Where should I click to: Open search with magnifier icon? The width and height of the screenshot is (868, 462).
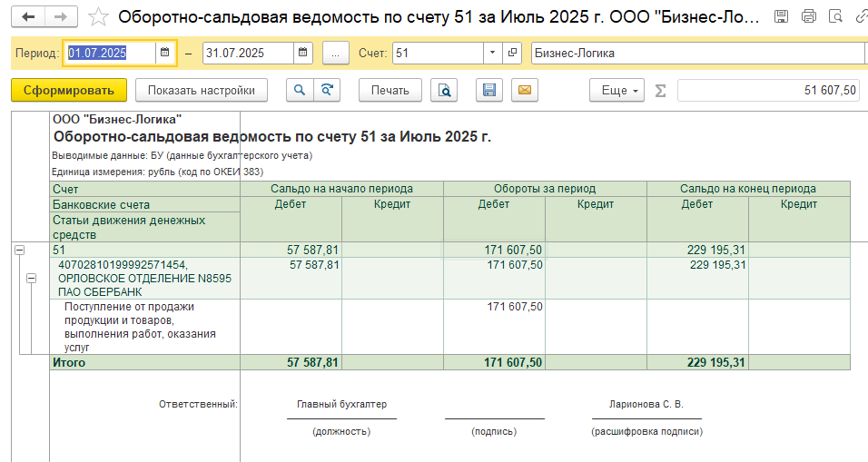coord(300,90)
